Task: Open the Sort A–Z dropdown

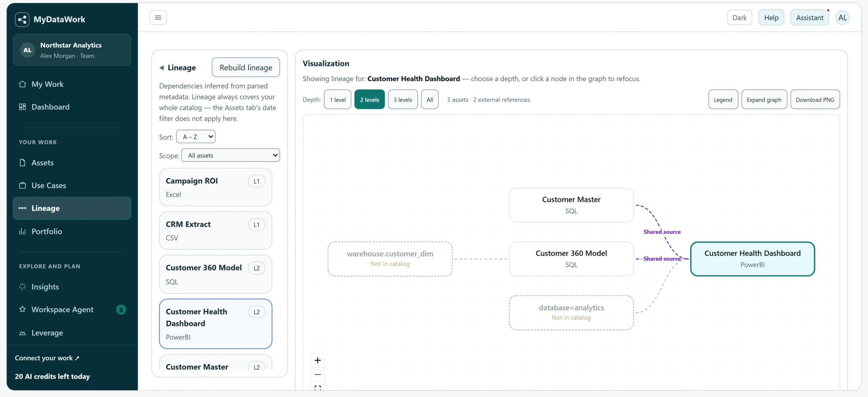Action: click(196, 137)
